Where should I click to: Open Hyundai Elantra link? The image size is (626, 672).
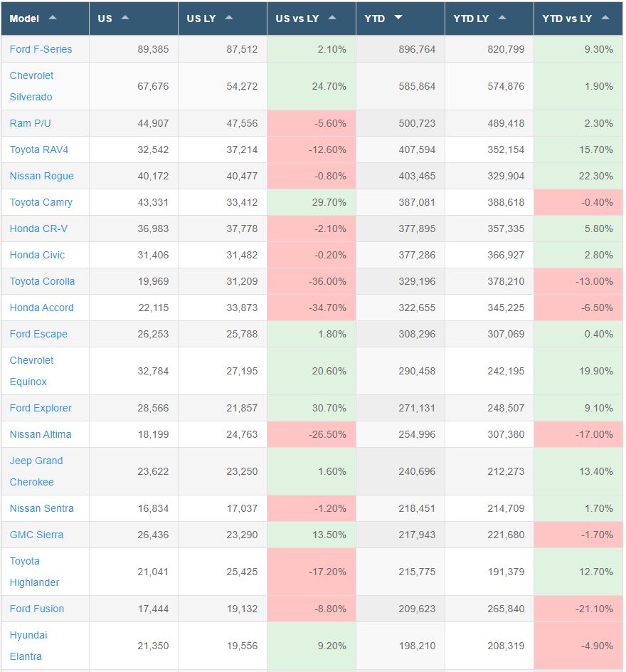click(x=28, y=646)
